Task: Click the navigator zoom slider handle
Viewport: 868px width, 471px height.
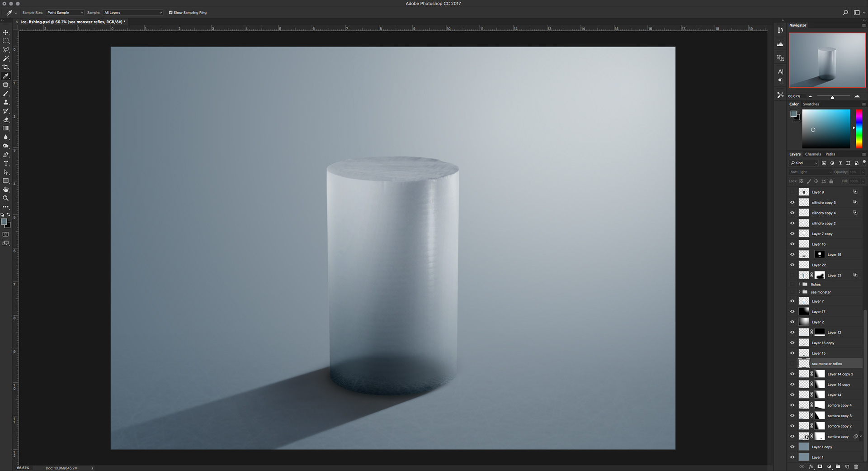Action: pos(832,97)
